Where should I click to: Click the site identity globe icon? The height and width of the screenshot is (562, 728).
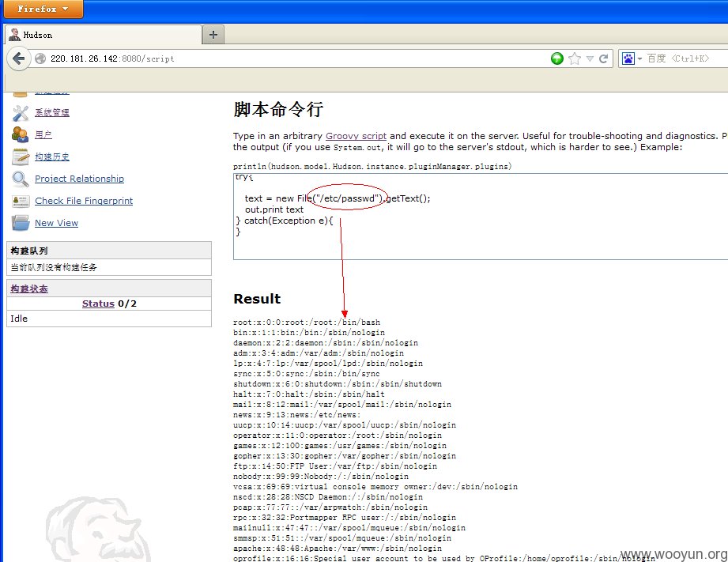click(40, 58)
